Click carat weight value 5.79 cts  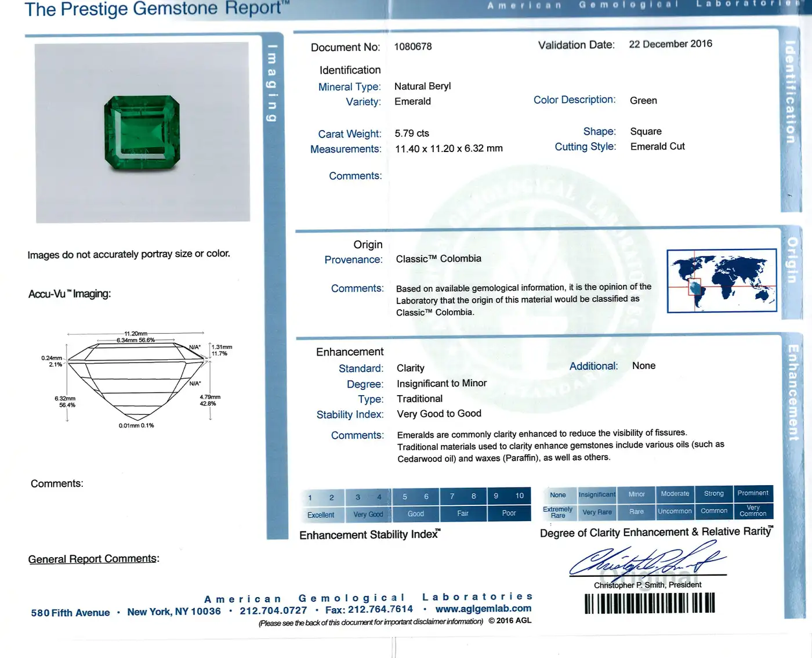coord(412,133)
